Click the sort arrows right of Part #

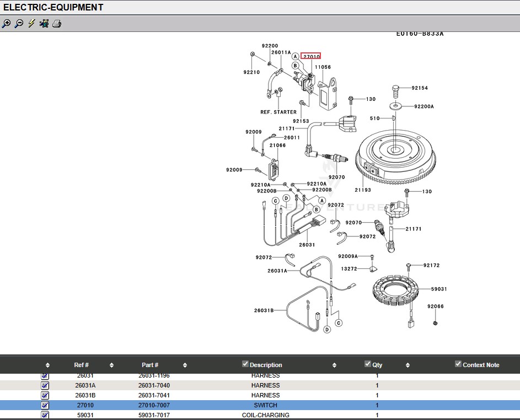point(185,365)
